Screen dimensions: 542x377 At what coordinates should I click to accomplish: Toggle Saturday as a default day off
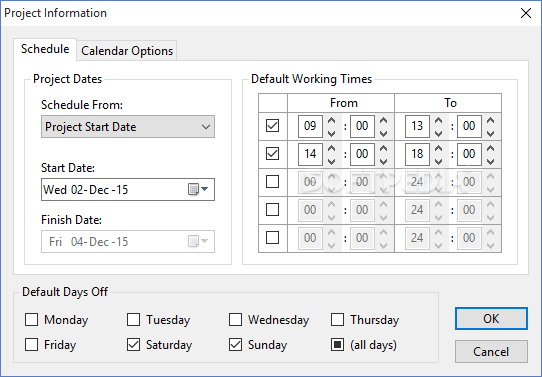tap(133, 345)
